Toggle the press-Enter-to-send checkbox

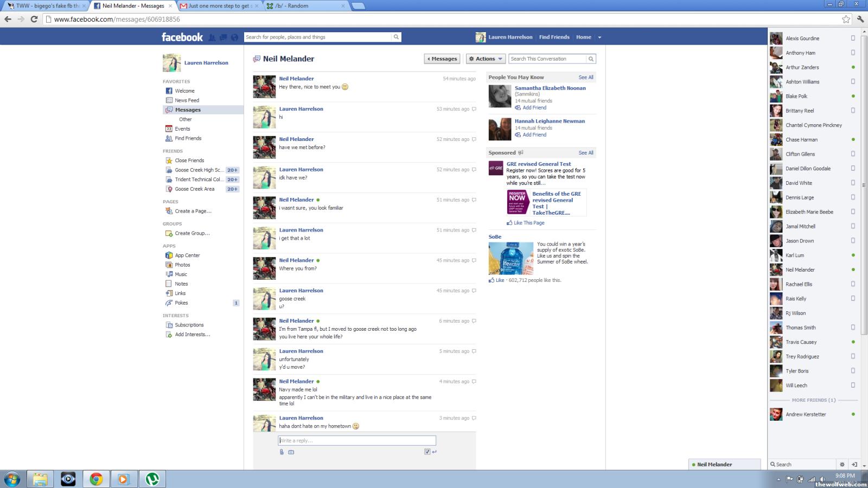427,452
